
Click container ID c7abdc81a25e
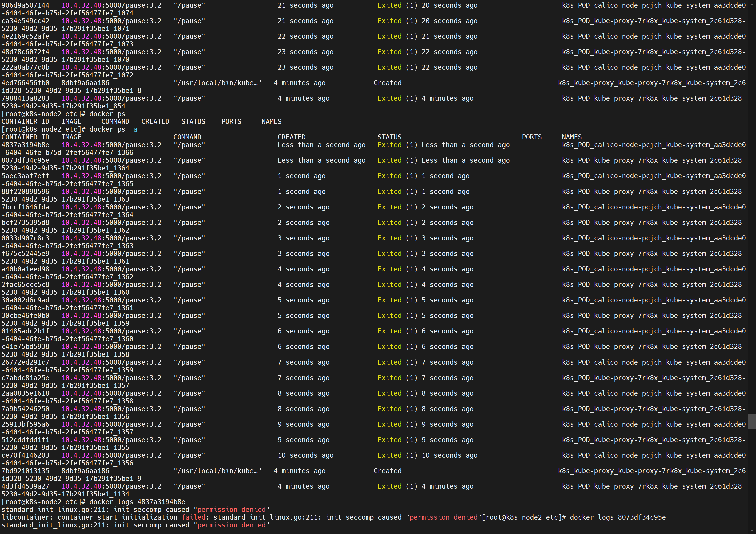coord(25,377)
